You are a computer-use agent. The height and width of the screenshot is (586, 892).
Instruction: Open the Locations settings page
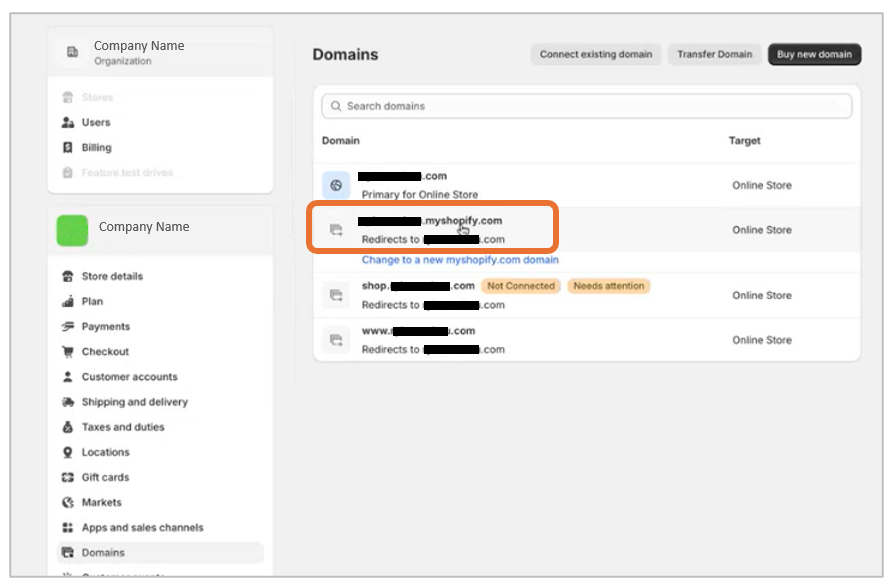[x=106, y=452]
